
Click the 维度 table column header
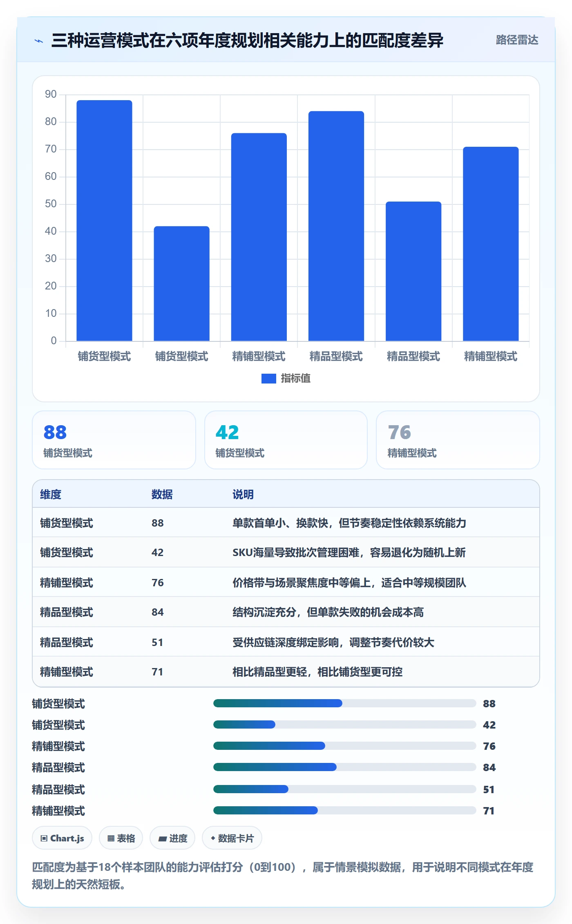coord(51,494)
